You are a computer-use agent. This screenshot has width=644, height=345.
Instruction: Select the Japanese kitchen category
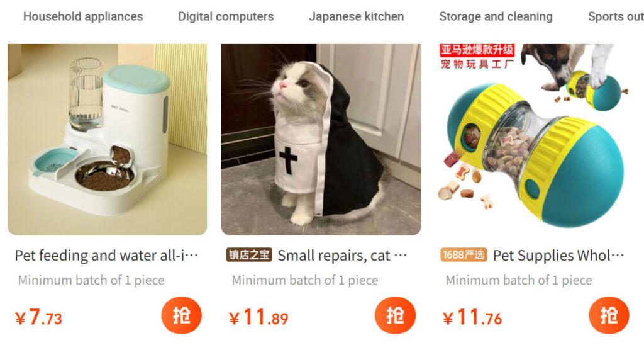click(x=356, y=16)
